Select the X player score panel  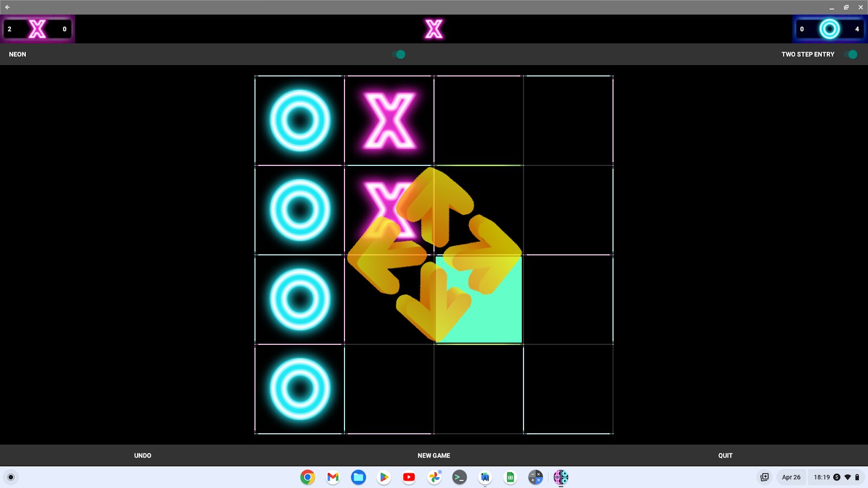pyautogui.click(x=37, y=29)
